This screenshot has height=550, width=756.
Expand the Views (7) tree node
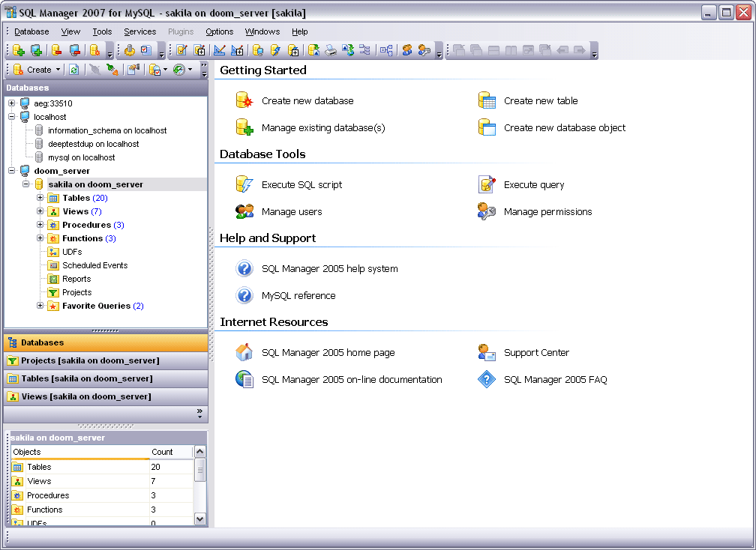tap(40, 211)
